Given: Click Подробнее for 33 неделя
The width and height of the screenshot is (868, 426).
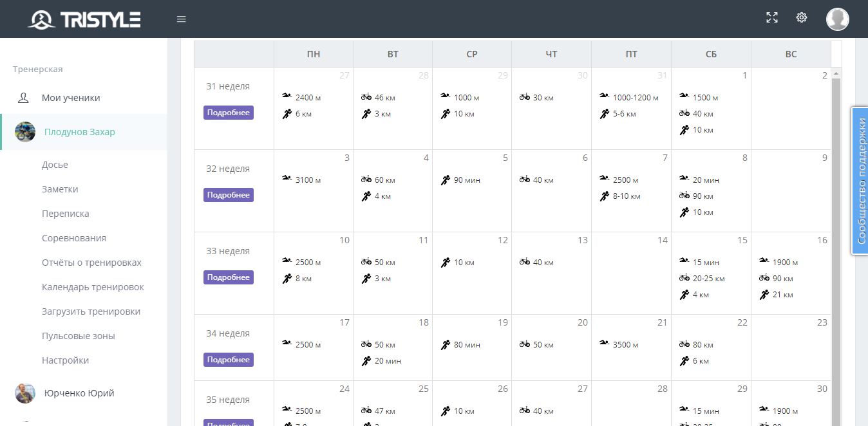Looking at the screenshot, I should click(229, 277).
